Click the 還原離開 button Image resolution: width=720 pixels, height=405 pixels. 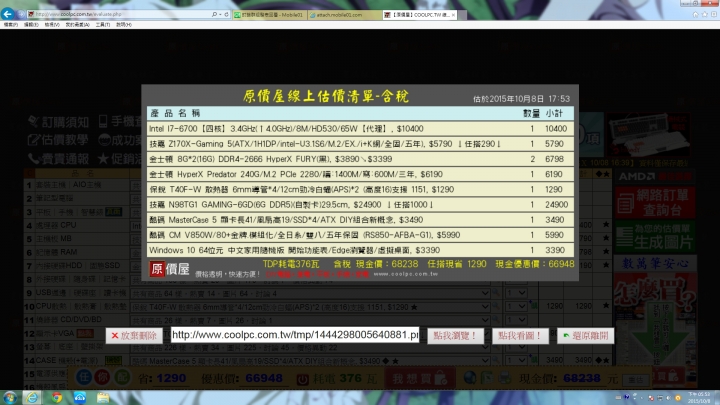[x=585, y=336]
